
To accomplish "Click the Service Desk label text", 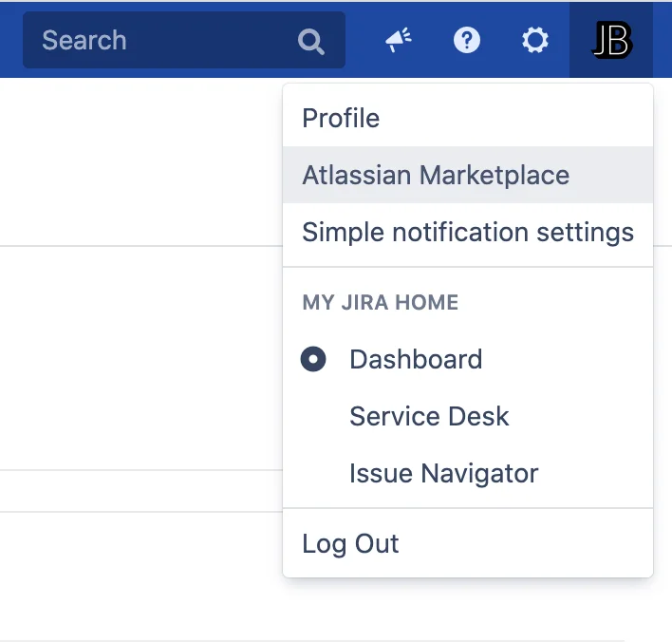I will tap(429, 416).
